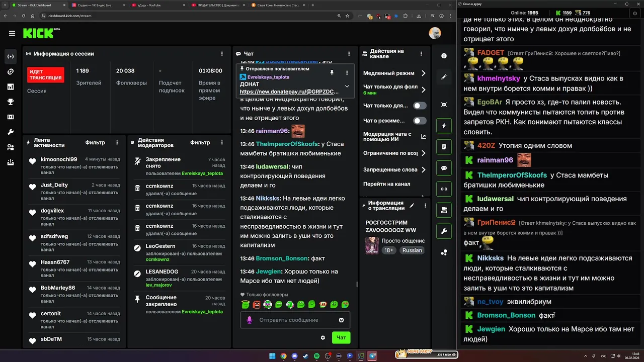
Task: Click the pencil edit icon in the right widget bar
Action: (444, 77)
